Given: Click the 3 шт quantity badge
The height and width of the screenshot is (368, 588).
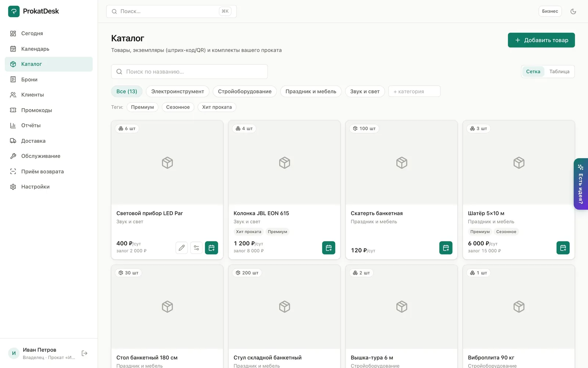Looking at the screenshot, I should [479, 128].
